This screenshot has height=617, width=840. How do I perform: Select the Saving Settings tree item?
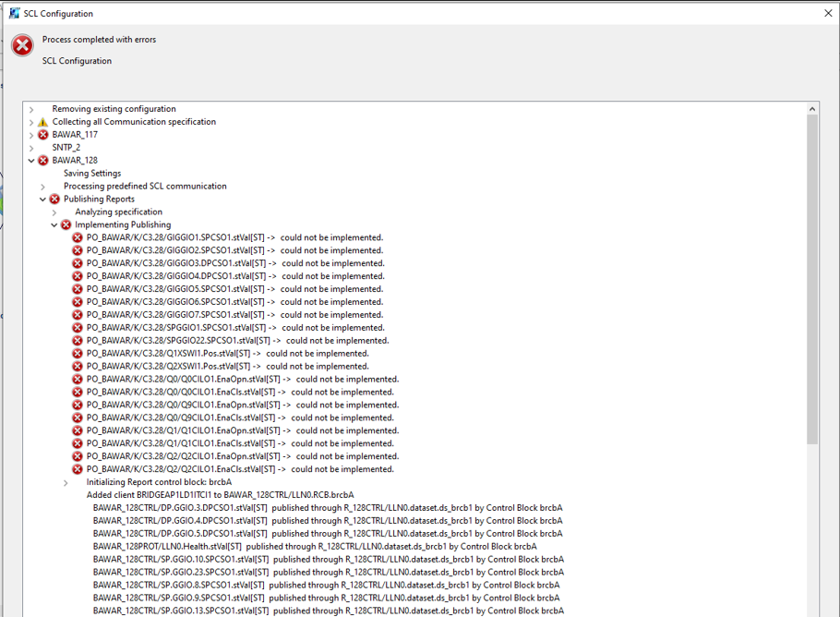(x=92, y=174)
